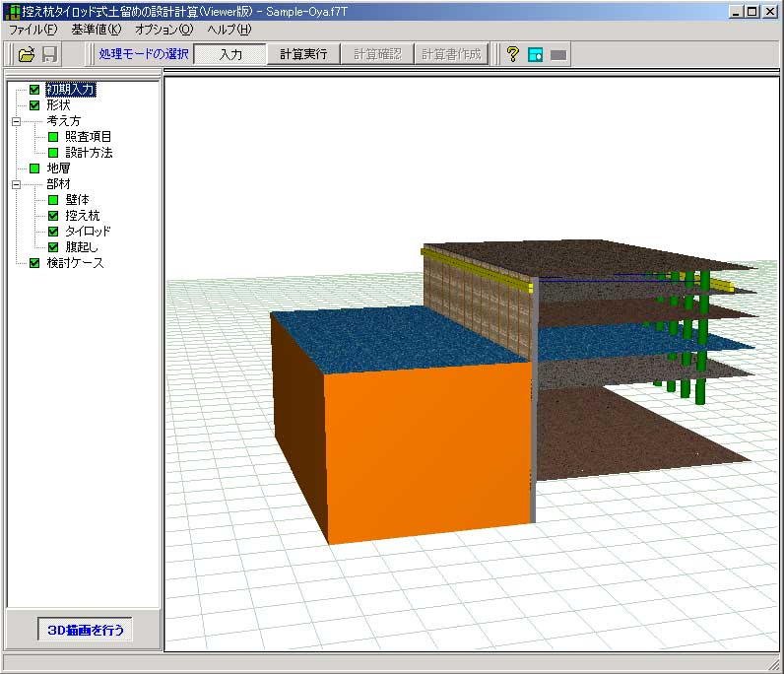Open a file with the folder icon
This screenshot has width=784, height=674.
pyautogui.click(x=27, y=54)
